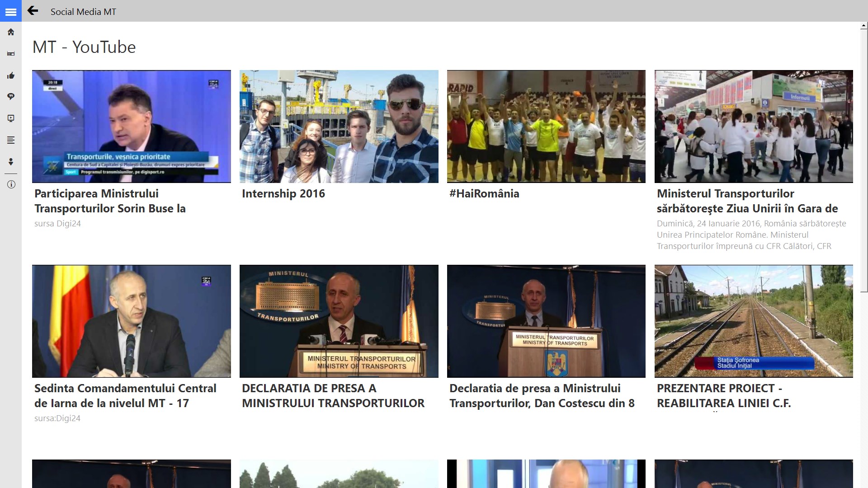The height and width of the screenshot is (488, 868).
Task: Click the title Ministerul Transporturilor sărbătoreşte Ziua Unirii
Action: 747,201
